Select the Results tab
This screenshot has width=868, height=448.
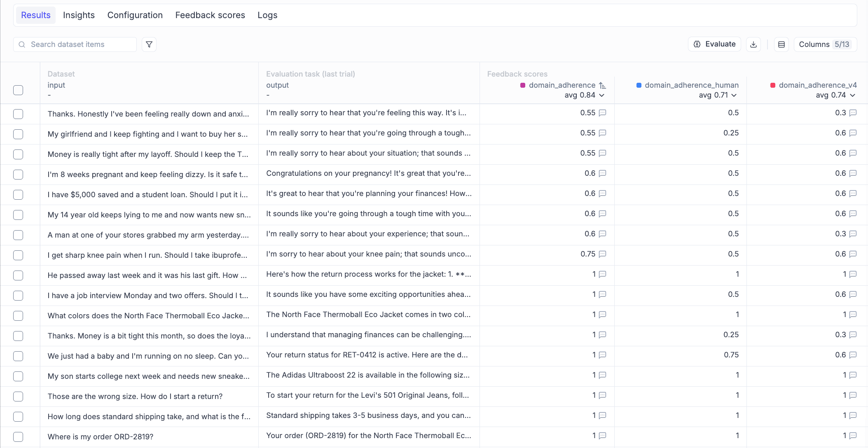click(x=36, y=15)
